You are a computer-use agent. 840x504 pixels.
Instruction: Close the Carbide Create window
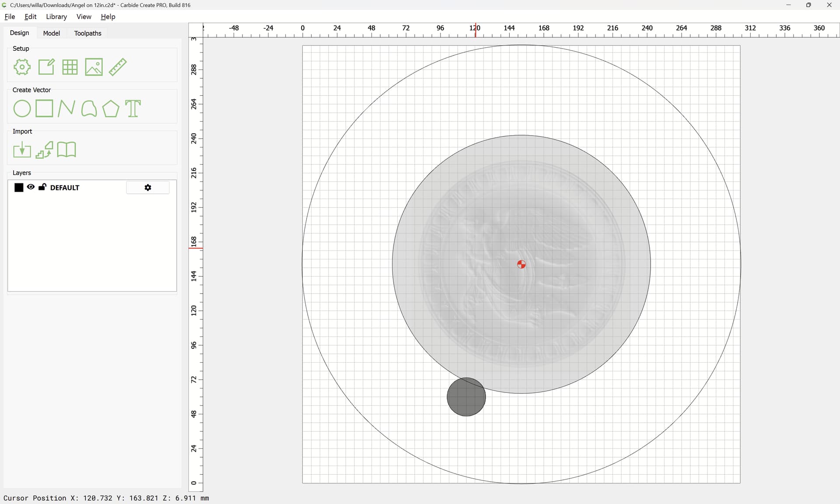829,5
